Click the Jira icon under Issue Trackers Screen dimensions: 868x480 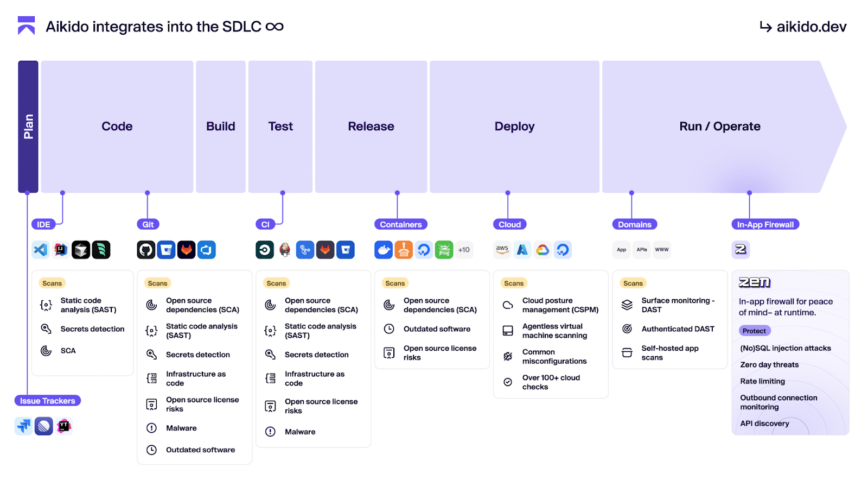coord(23,426)
